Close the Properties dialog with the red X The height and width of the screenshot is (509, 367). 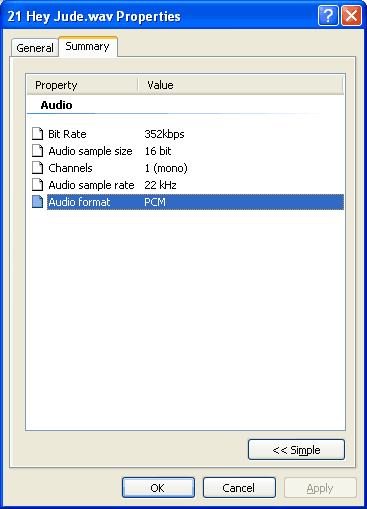tap(351, 15)
